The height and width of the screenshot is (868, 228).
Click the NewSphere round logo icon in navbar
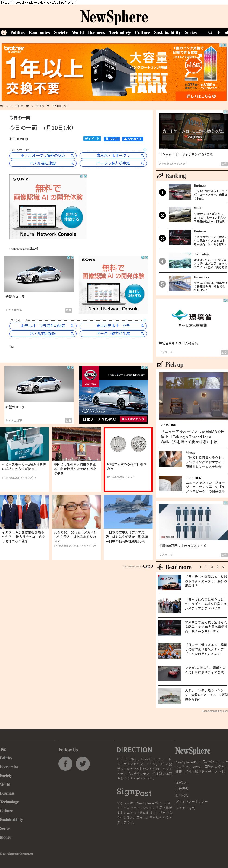pyautogui.click(x=4, y=33)
